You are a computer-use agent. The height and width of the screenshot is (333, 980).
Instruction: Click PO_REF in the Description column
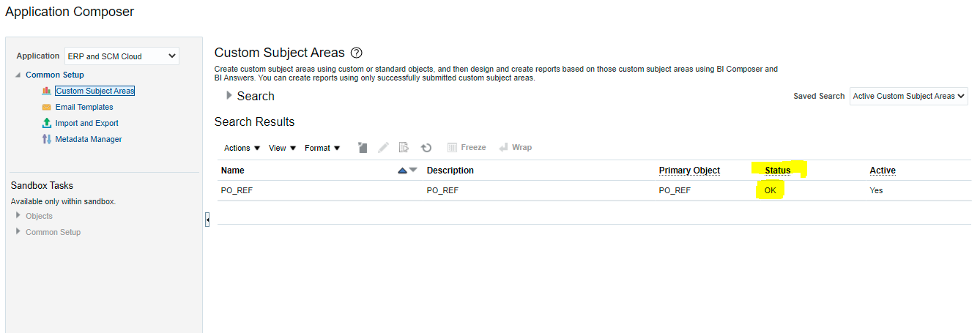[x=442, y=190]
